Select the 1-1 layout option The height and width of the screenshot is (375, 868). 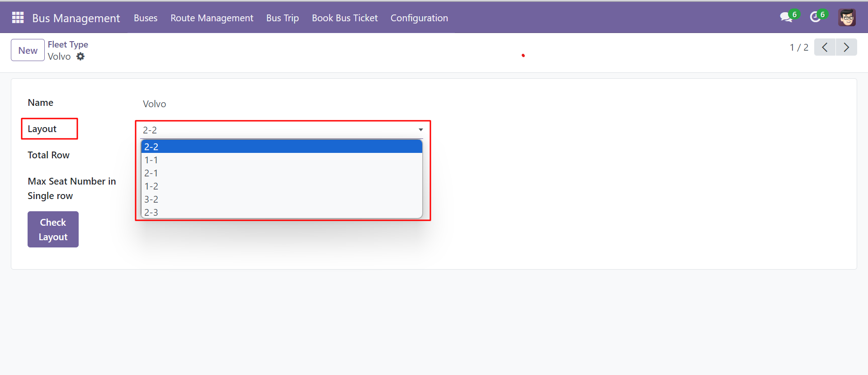pos(282,160)
